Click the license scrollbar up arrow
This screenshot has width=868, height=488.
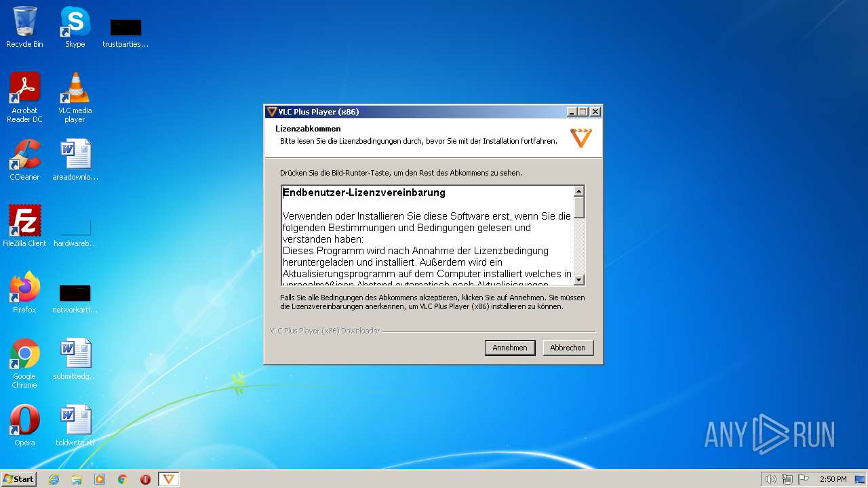click(x=579, y=192)
